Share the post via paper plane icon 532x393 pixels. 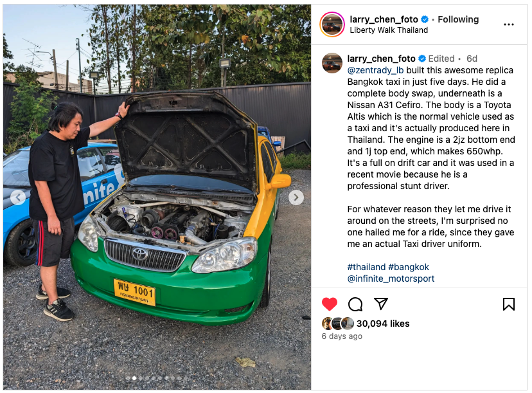pos(380,304)
